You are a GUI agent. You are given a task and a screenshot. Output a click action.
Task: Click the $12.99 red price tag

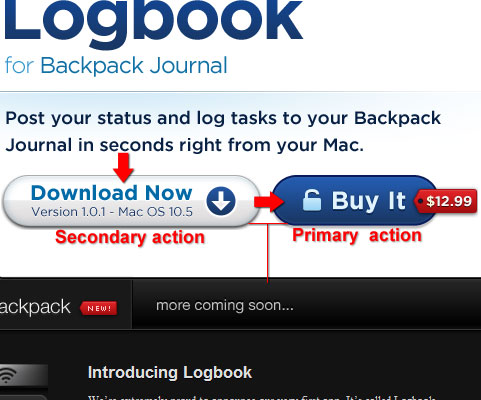446,201
